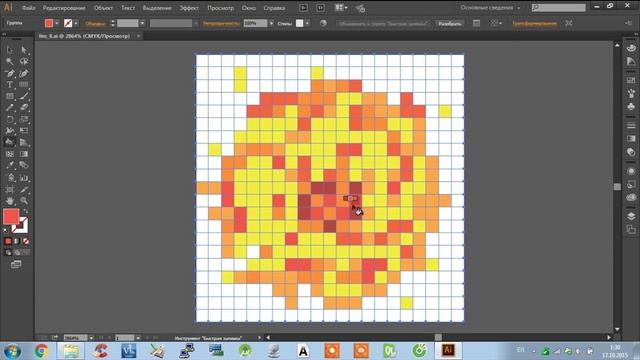The height and width of the screenshot is (360, 640).
Task: Open the Layers panel from right dock
Action: tap(631, 216)
